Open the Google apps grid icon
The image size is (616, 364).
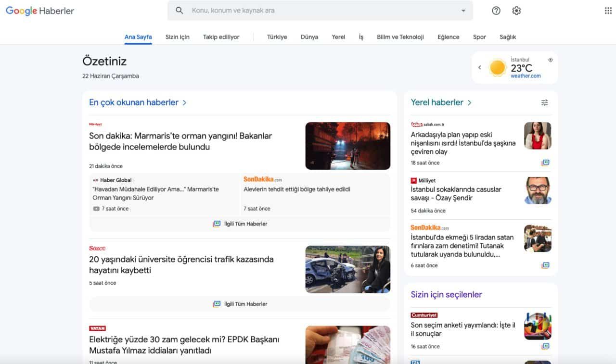(608, 11)
